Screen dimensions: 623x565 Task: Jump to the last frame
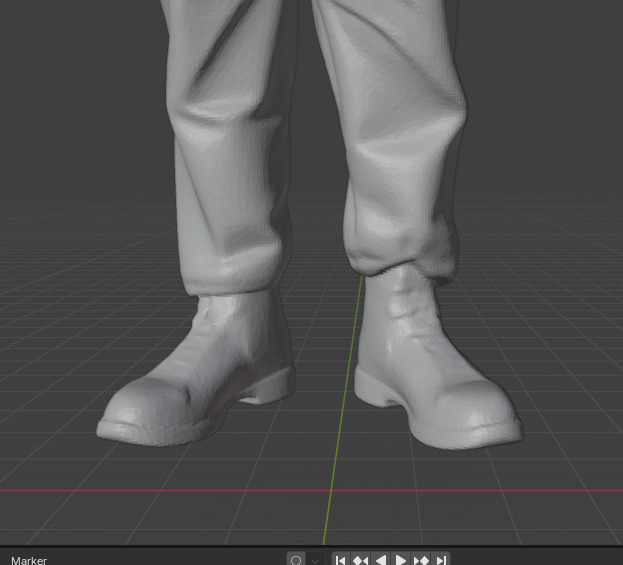pos(441,559)
